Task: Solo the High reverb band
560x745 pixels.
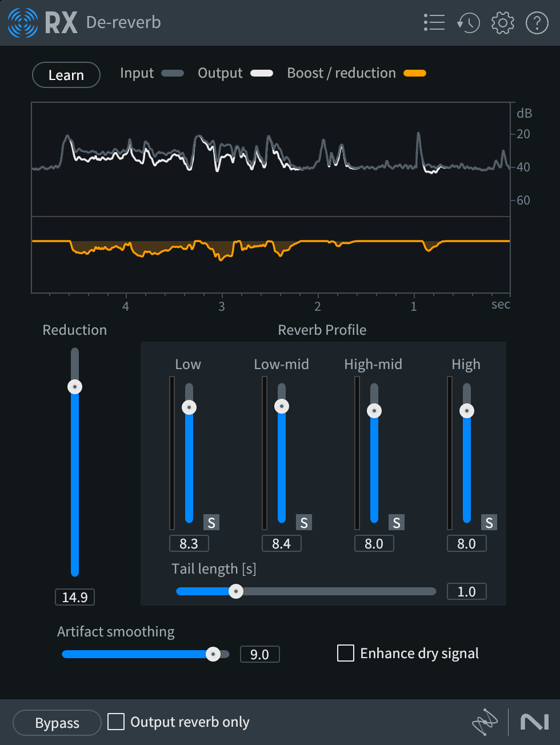Action: pyautogui.click(x=489, y=522)
